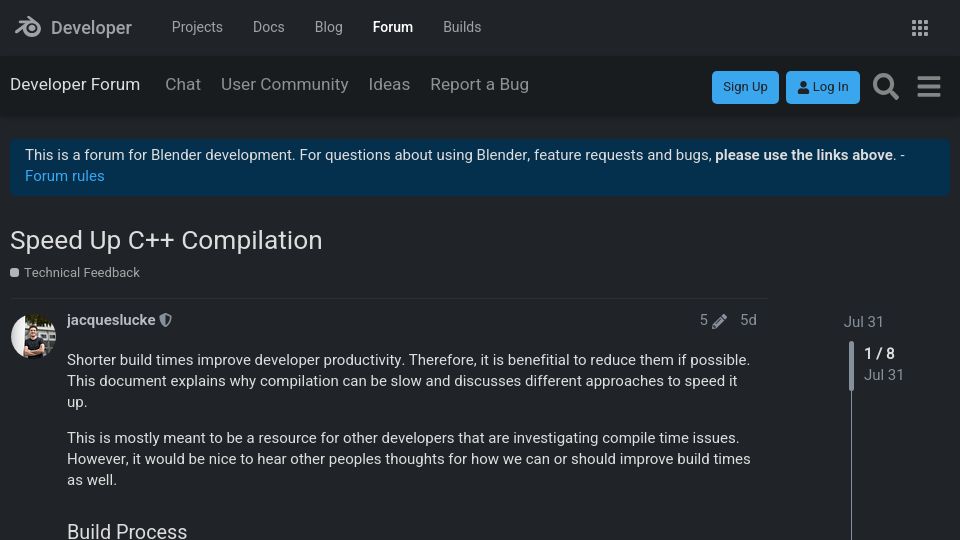Click the Developer brand text
The width and height of the screenshot is (960, 540).
click(x=91, y=28)
